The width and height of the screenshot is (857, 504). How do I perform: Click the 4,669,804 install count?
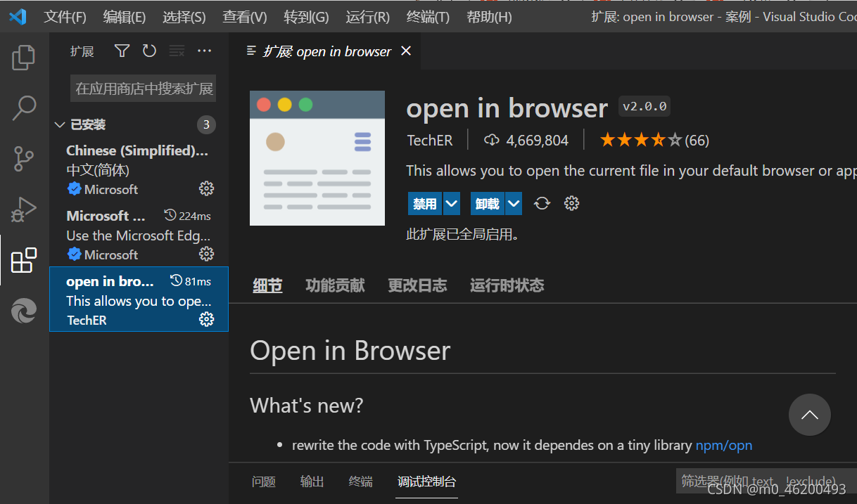pos(537,141)
